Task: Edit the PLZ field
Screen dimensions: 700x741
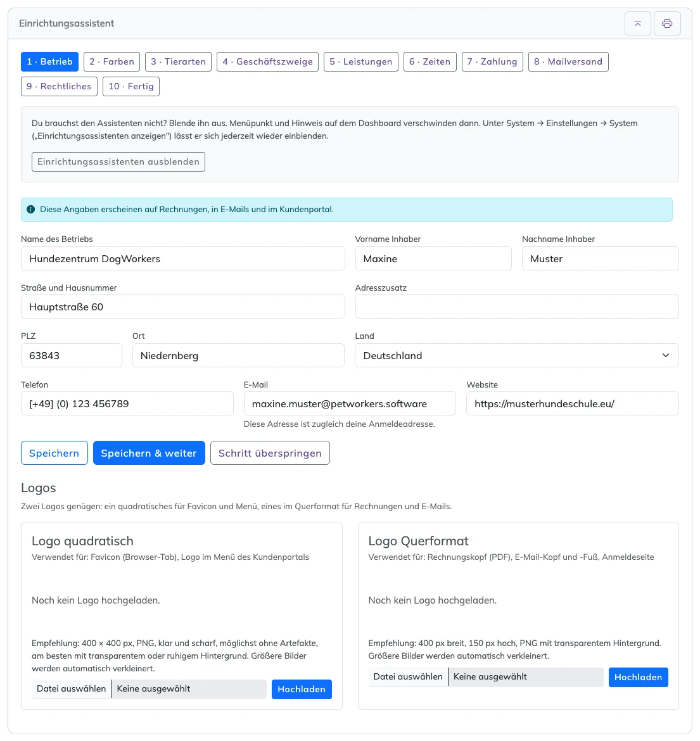Action: 72,355
